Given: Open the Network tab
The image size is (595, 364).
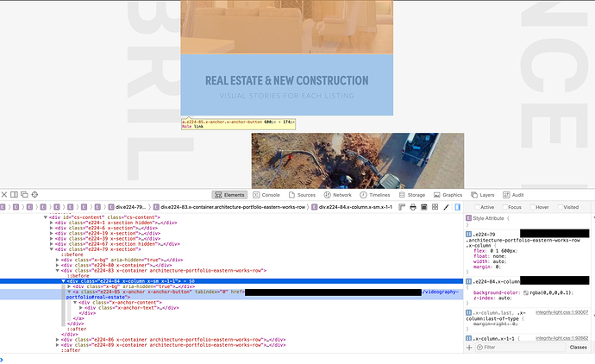Looking at the screenshot, I should 338,195.
